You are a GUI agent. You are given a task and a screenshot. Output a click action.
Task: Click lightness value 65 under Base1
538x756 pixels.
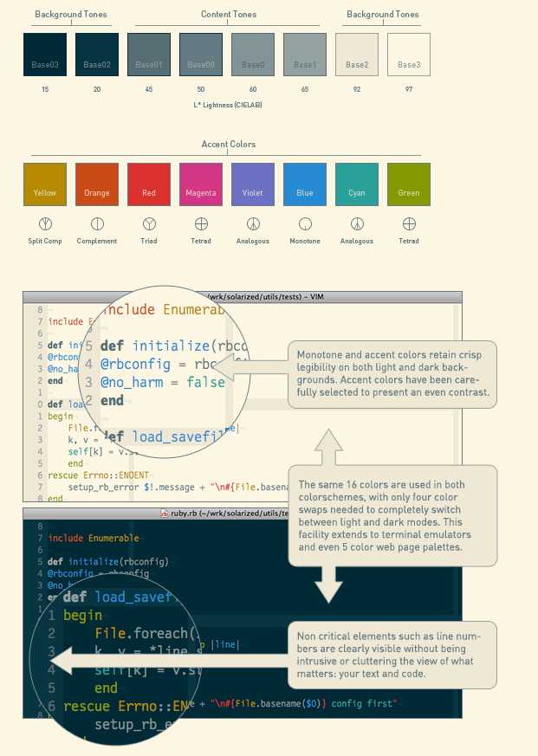pyautogui.click(x=305, y=89)
